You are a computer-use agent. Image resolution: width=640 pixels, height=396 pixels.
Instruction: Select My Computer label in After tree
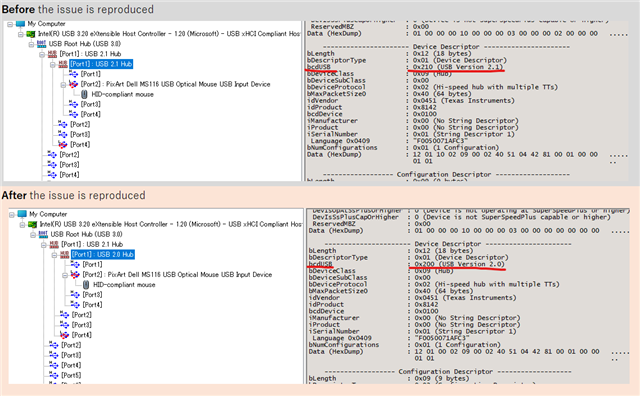[48, 214]
